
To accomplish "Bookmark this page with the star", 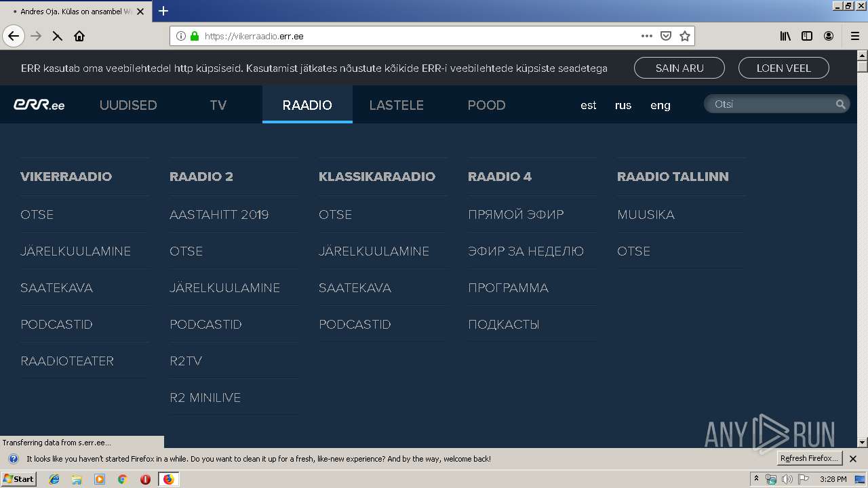I will pos(685,36).
